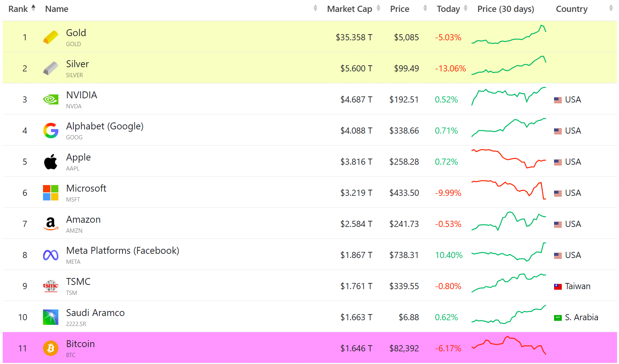Click the Price column sort chevrons

[425, 8]
